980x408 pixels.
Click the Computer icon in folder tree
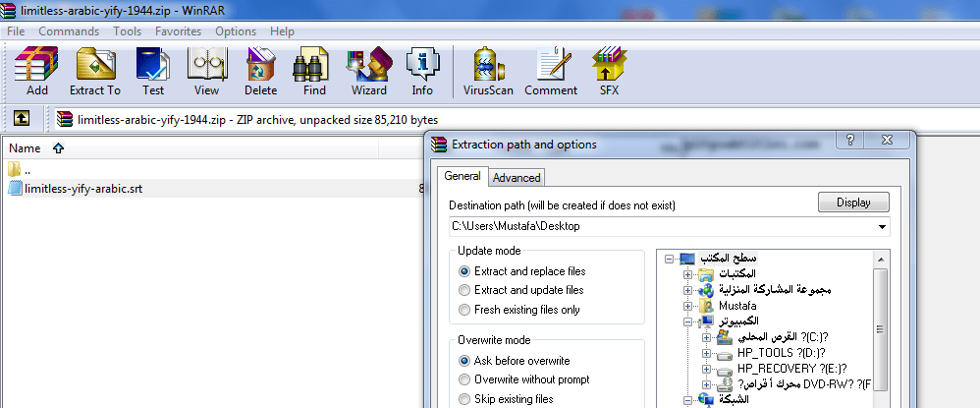click(x=707, y=321)
